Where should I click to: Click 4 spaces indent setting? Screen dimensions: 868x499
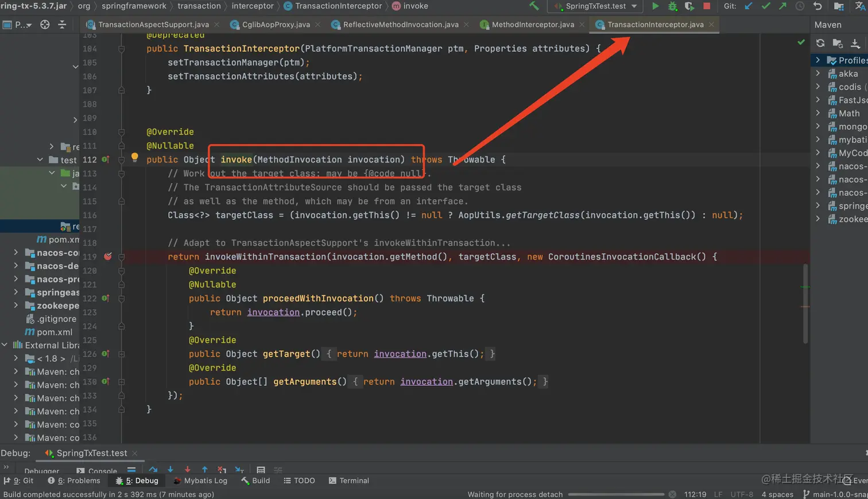tap(777, 494)
